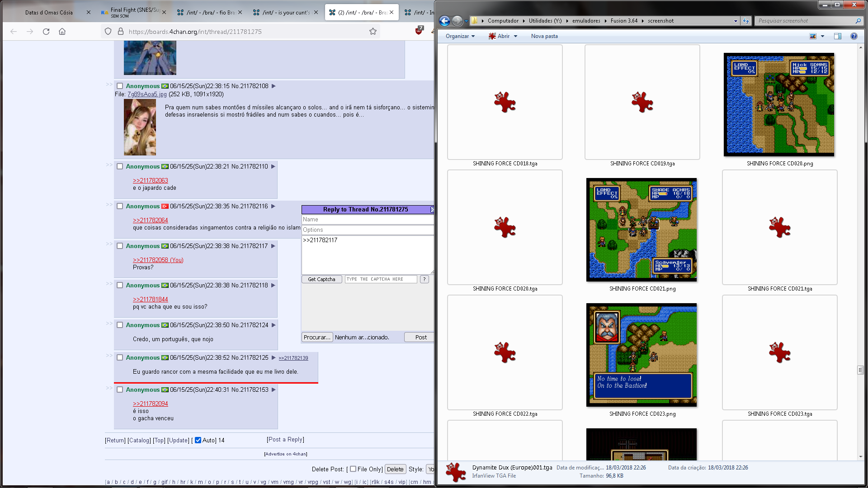Image resolution: width=868 pixels, height=488 pixels.
Task: Tick checkbox for post No.211782125
Action: click(x=120, y=357)
